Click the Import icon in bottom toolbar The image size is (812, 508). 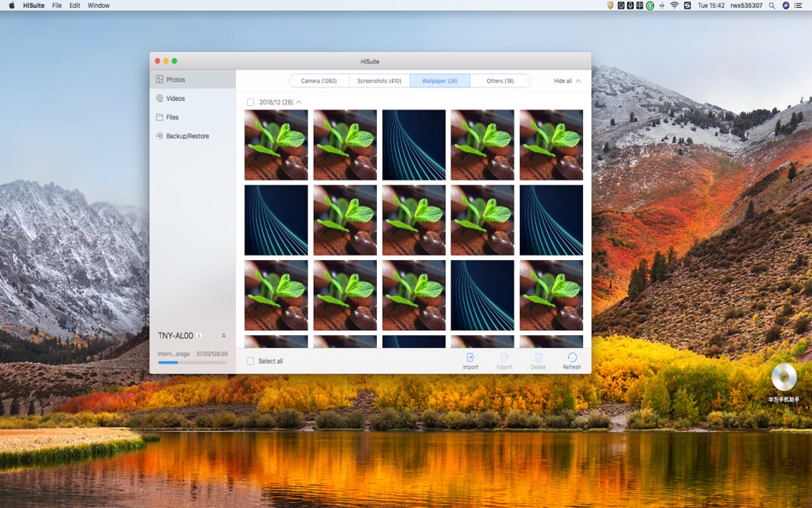click(470, 357)
